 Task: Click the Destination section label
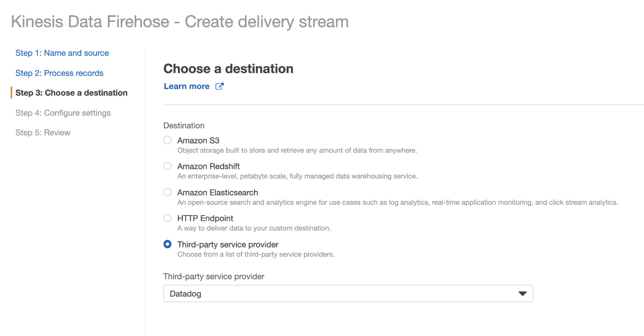coord(184,126)
